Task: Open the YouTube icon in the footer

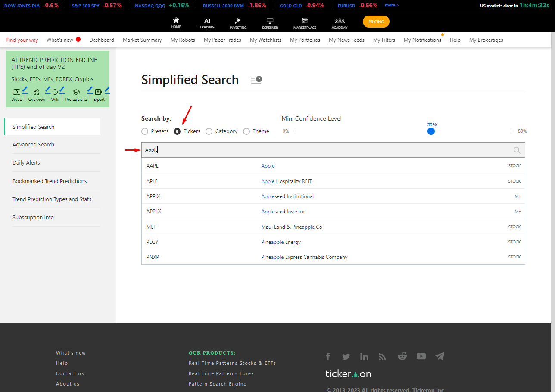Action: pos(421,356)
